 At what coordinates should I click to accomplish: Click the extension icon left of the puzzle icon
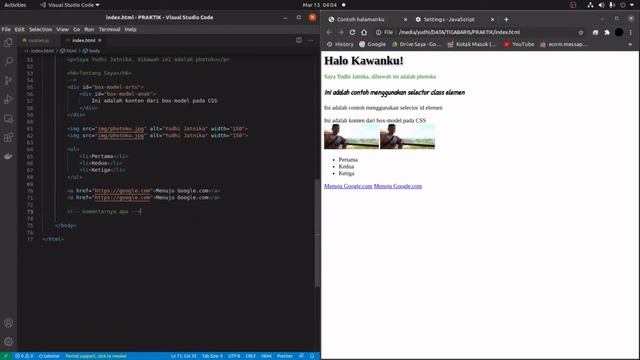[596, 32]
